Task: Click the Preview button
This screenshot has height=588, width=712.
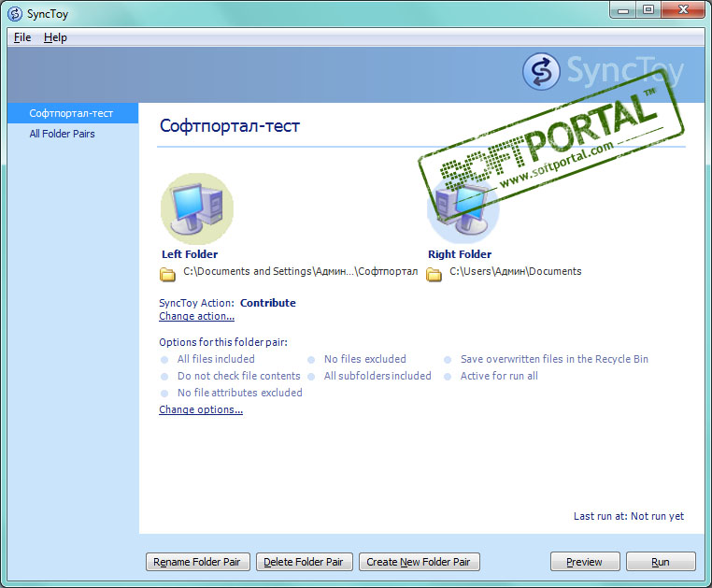Action: (584, 562)
